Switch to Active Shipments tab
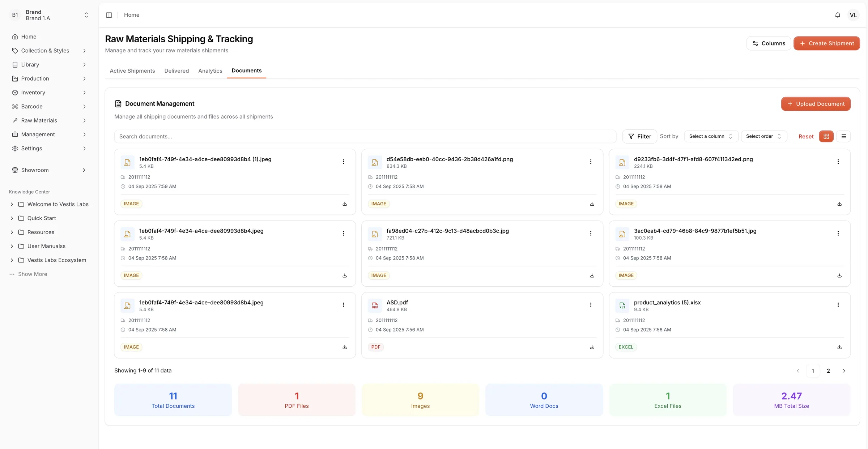Image resolution: width=868 pixels, height=449 pixels. click(x=132, y=70)
